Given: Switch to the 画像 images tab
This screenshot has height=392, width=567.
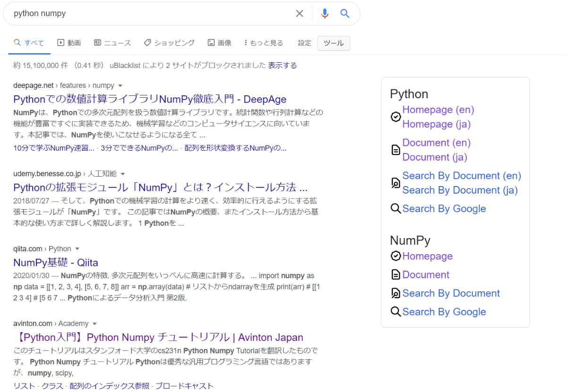Looking at the screenshot, I should (219, 43).
